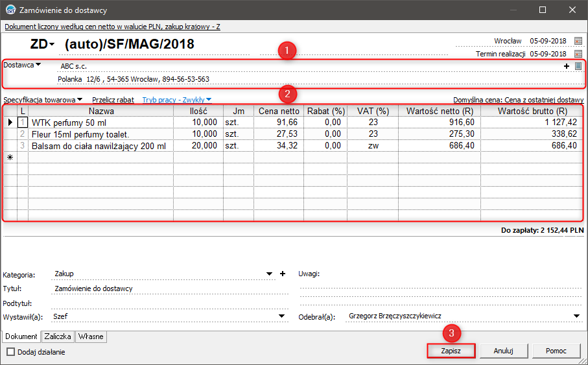Image resolution: width=588 pixels, height=365 pixels.
Task: Open the Własne tab
Action: [91, 336]
